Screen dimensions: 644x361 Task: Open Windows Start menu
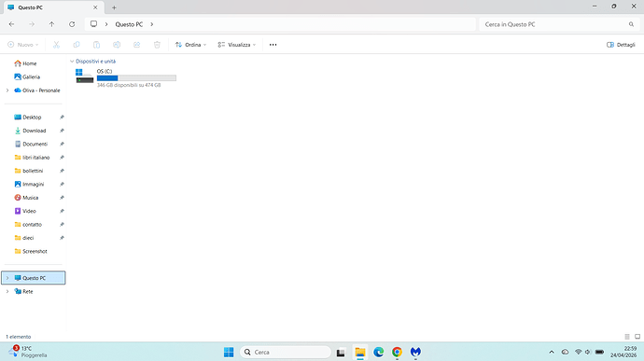tap(229, 352)
